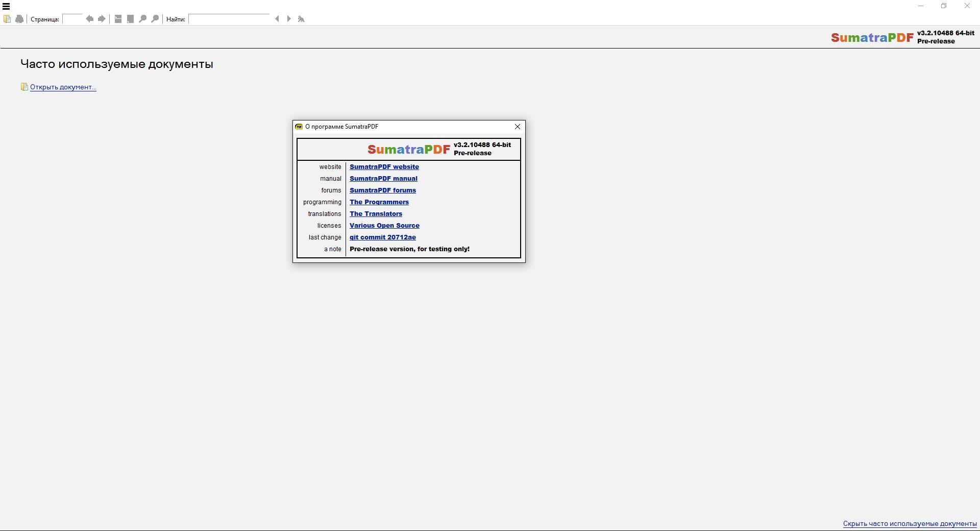Toggle Match Case search icon
Image resolution: width=980 pixels, height=531 pixels.
[301, 19]
